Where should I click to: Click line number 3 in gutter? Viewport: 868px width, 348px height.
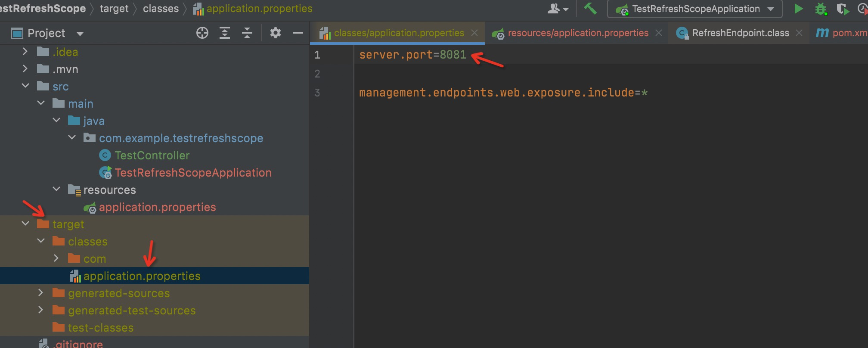[x=317, y=93]
